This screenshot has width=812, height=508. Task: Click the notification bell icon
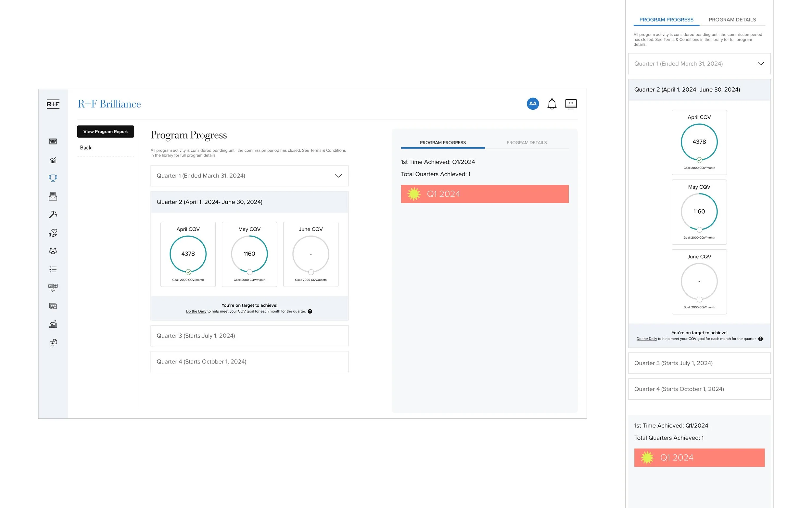[552, 104]
